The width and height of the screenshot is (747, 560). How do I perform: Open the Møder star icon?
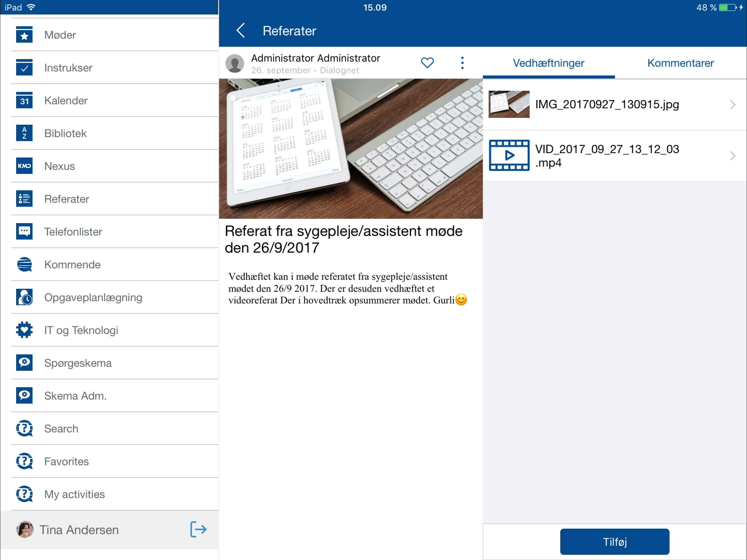(x=24, y=35)
